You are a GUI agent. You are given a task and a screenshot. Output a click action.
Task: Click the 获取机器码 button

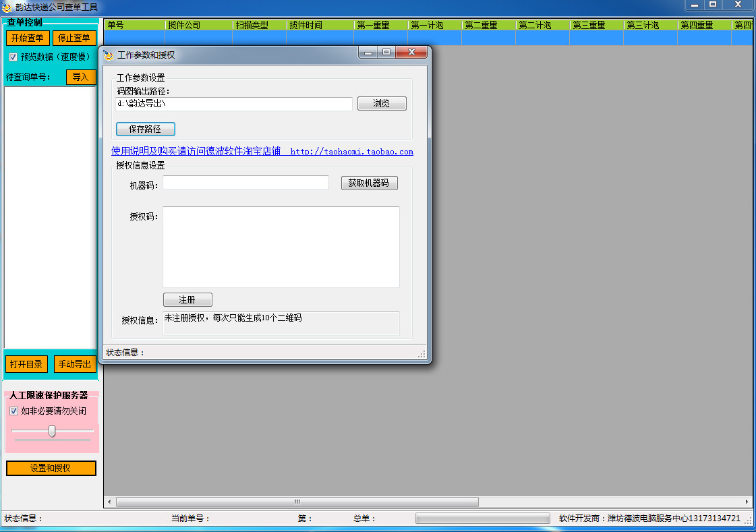coord(369,183)
